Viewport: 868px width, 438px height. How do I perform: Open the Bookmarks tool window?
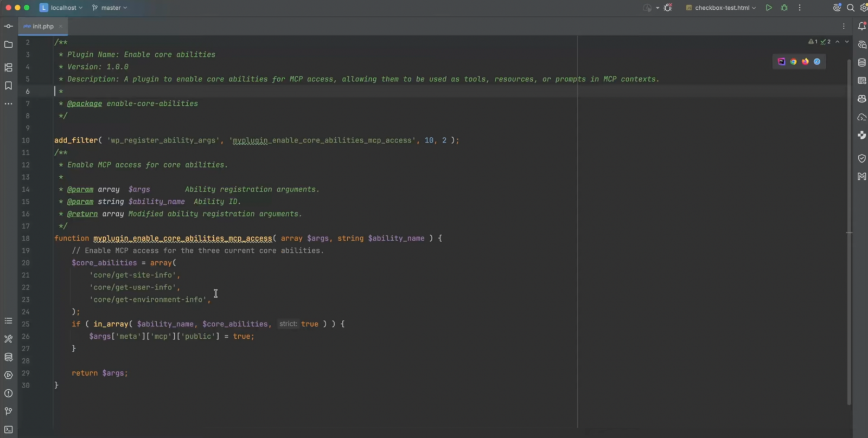pos(8,86)
